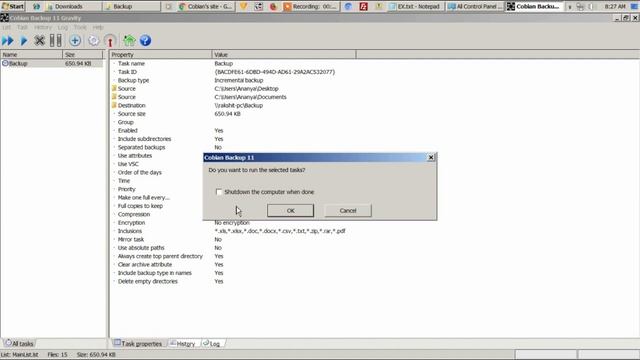This screenshot has height=360, width=640.
Task: Click the Pause toolbar icon
Action: pyautogui.click(x=56, y=40)
